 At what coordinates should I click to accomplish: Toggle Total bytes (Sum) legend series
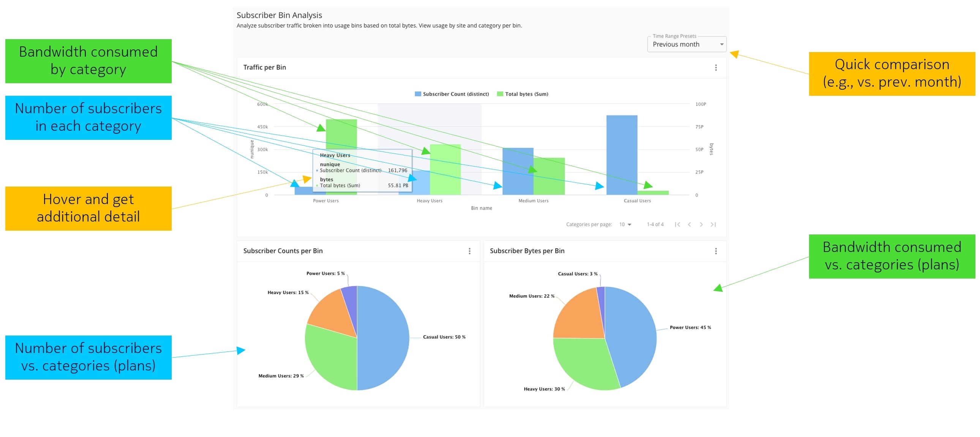point(526,94)
